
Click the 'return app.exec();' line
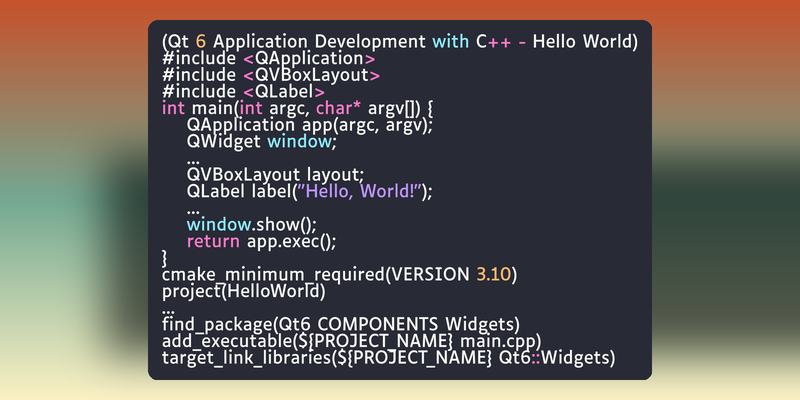click(262, 241)
